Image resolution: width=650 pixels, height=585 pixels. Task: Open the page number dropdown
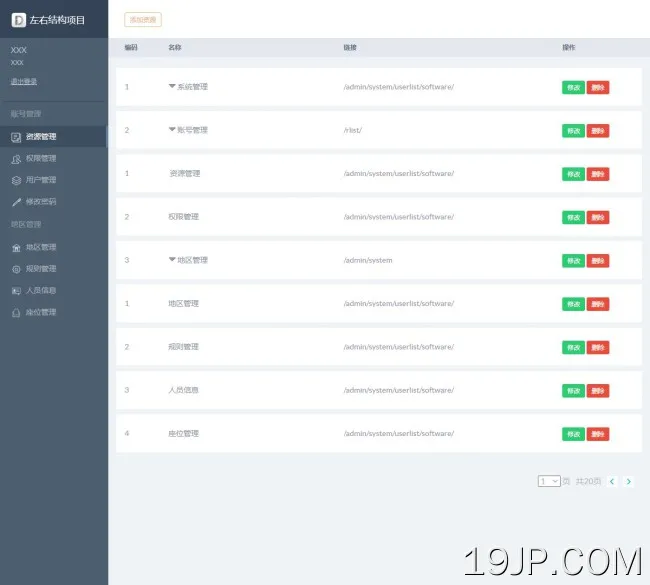(x=549, y=481)
